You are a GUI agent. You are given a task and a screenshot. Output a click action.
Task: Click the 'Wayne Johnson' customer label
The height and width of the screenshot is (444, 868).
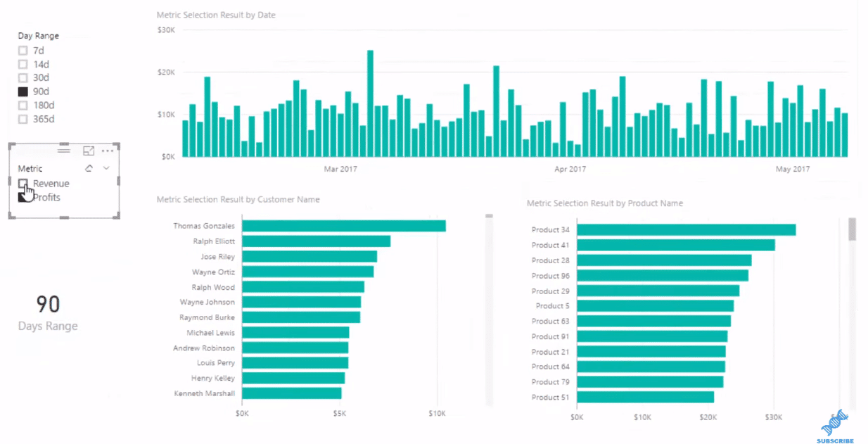[208, 302]
